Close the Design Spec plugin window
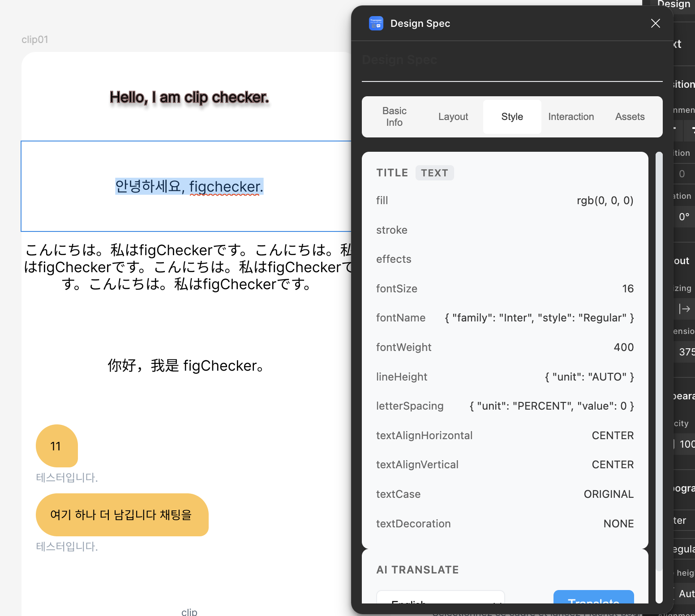695x616 pixels. coord(656,23)
